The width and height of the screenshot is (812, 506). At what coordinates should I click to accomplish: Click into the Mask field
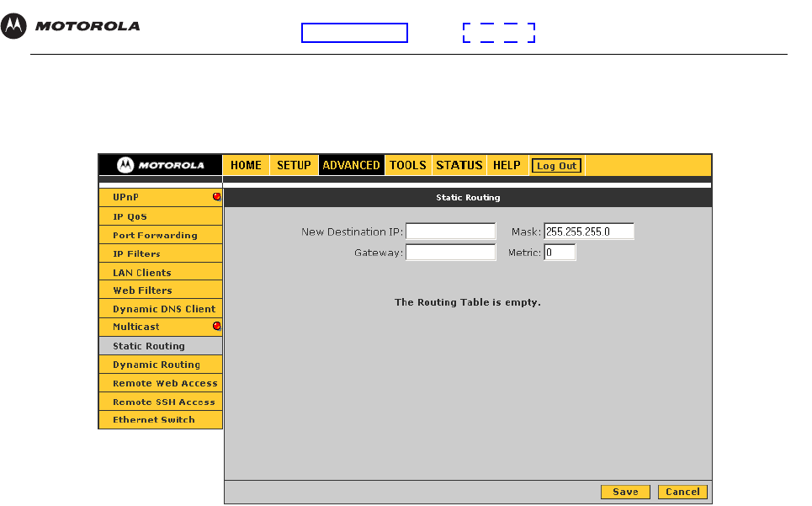(x=589, y=231)
